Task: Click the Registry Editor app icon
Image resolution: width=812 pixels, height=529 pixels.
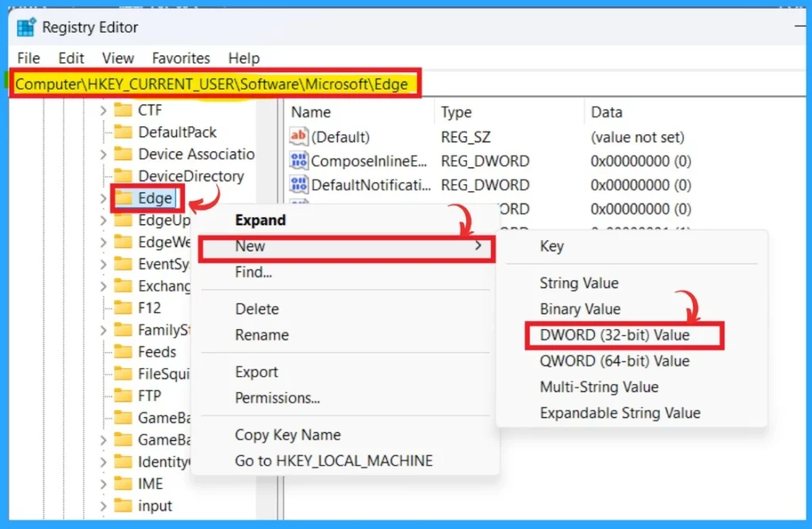Action: (x=25, y=27)
